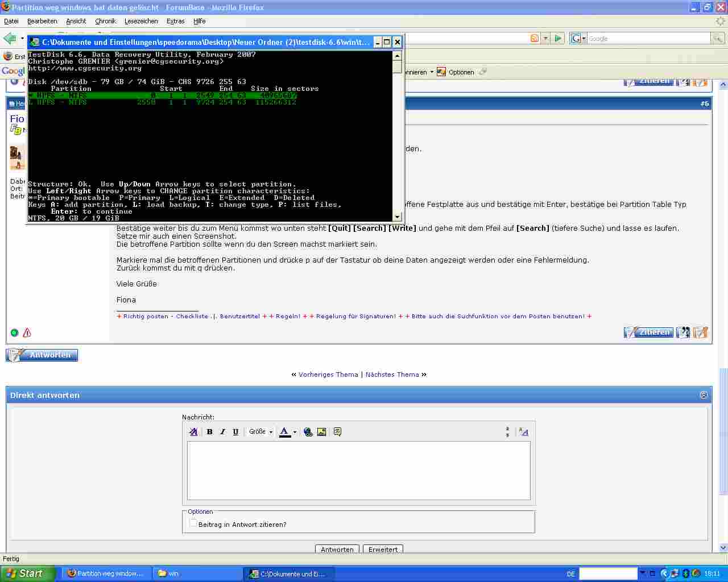
Task: Click the green online status indicator
Action: 14,333
